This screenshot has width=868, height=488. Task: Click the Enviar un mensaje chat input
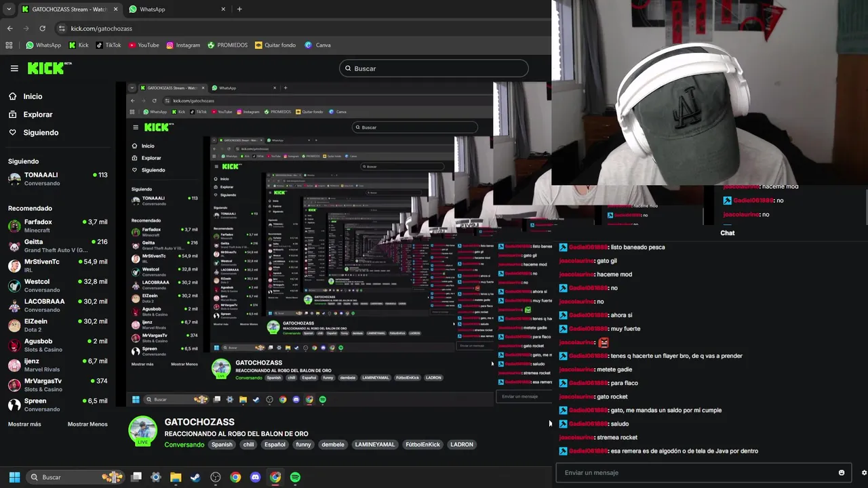[703, 472]
